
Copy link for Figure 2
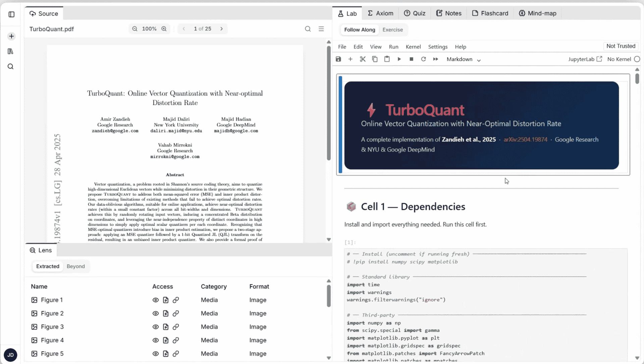(176, 313)
